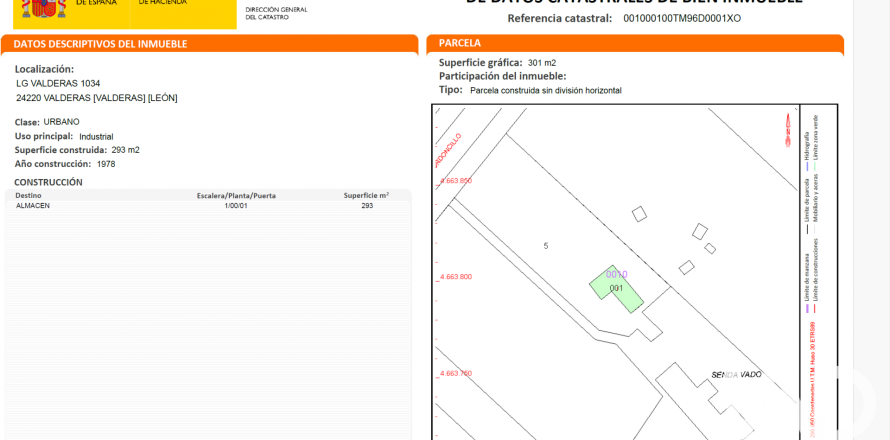Click the Año construcción label

pos(53,164)
